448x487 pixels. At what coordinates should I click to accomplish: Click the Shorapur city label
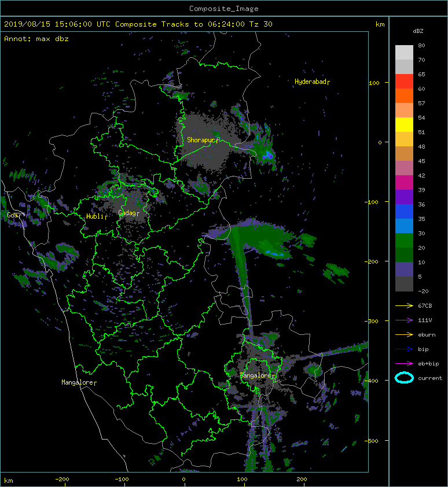pos(203,140)
